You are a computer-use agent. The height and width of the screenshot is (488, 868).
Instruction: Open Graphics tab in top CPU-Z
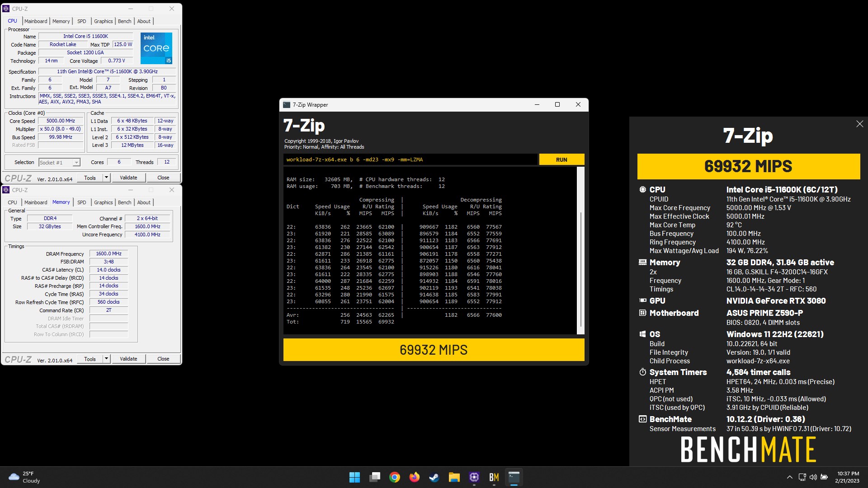click(x=103, y=21)
